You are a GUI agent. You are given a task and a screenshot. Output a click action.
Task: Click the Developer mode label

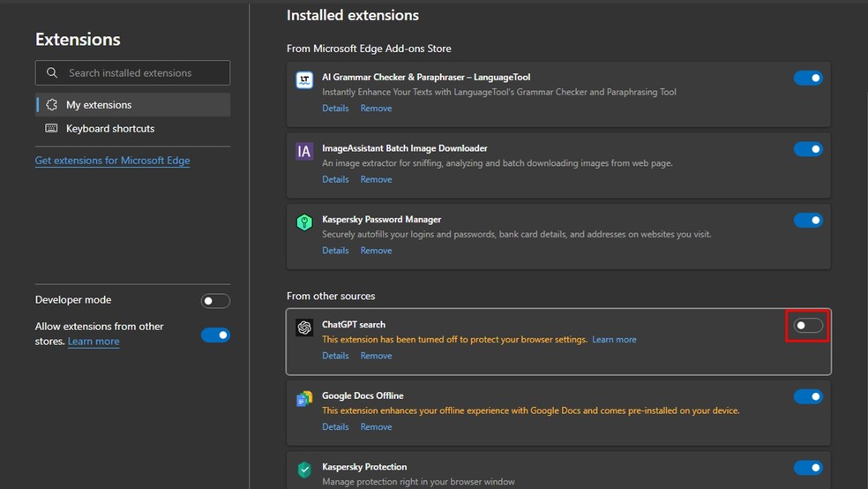point(73,299)
